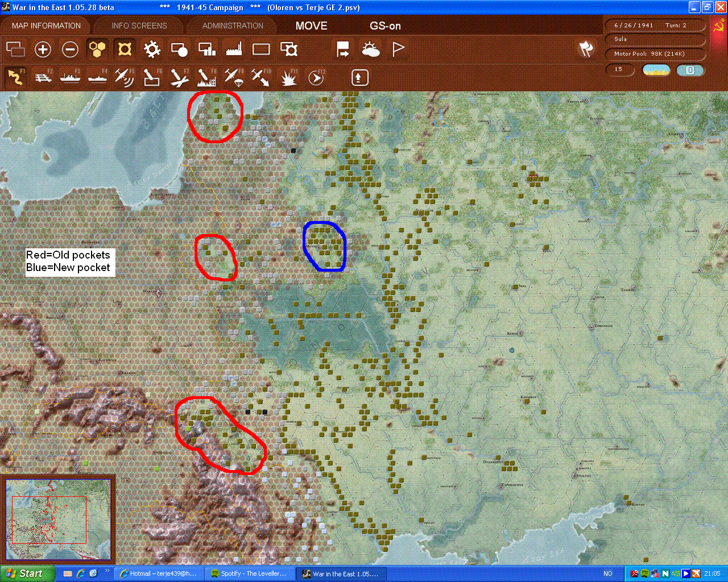
Task: Click the zoom in plus icon
Action: [43, 49]
